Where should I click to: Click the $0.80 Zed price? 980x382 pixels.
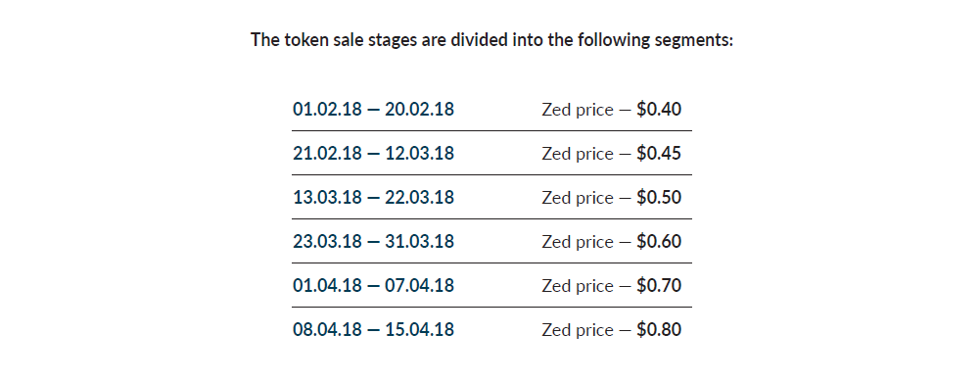pos(659,329)
